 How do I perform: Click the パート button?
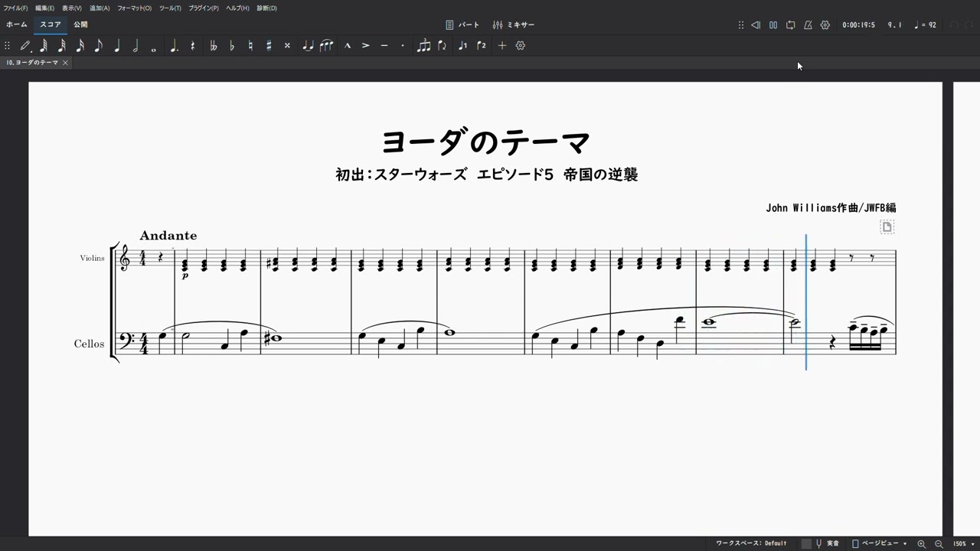coord(462,25)
